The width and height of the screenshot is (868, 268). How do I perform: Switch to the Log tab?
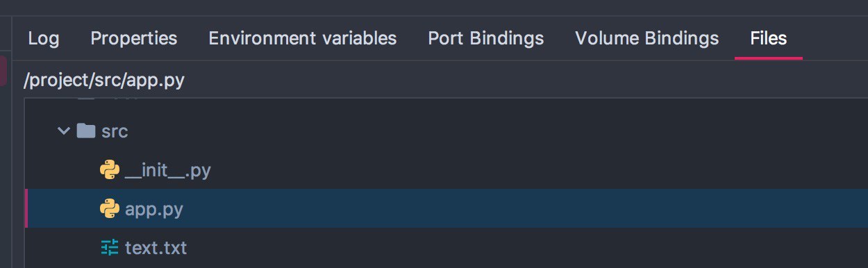(44, 38)
